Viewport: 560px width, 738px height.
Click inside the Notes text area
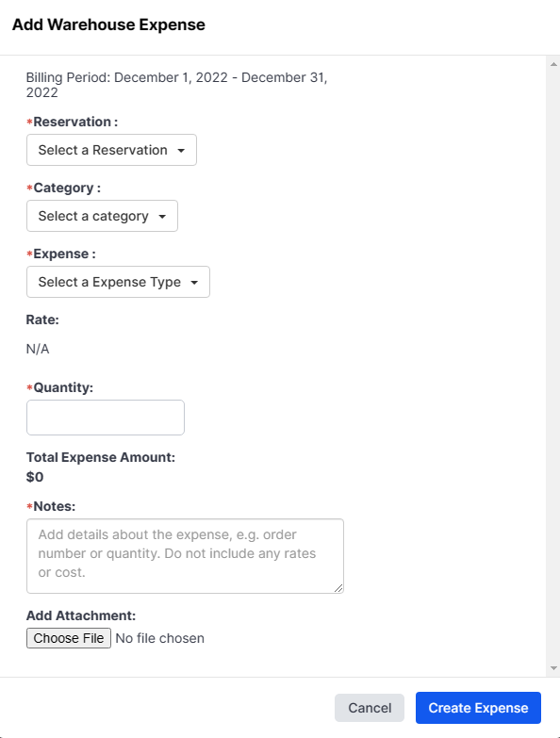coord(185,556)
